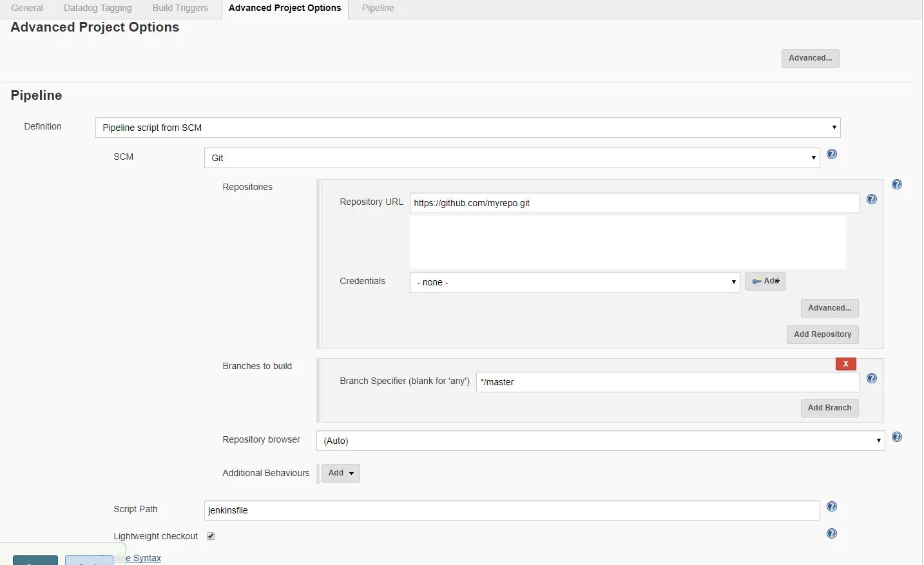The width and height of the screenshot is (924, 565).
Task: Click help icon next to Script Path
Action: click(832, 507)
